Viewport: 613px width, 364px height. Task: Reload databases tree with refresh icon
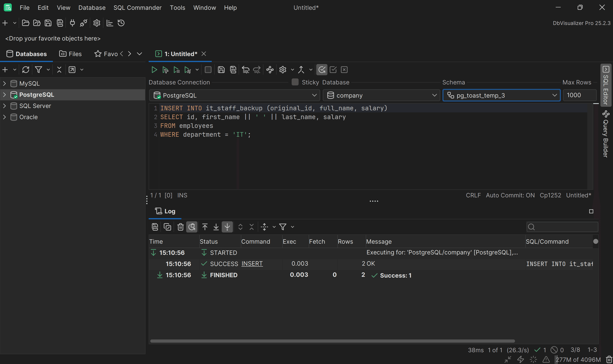point(26,70)
